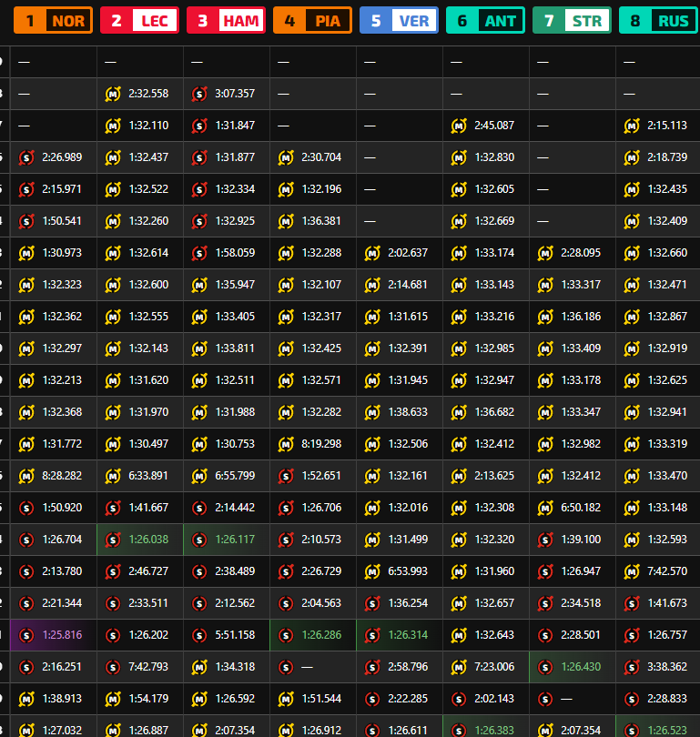Click medium tyre icon beside 1:34.318
The height and width of the screenshot is (737, 700).
pos(199,668)
